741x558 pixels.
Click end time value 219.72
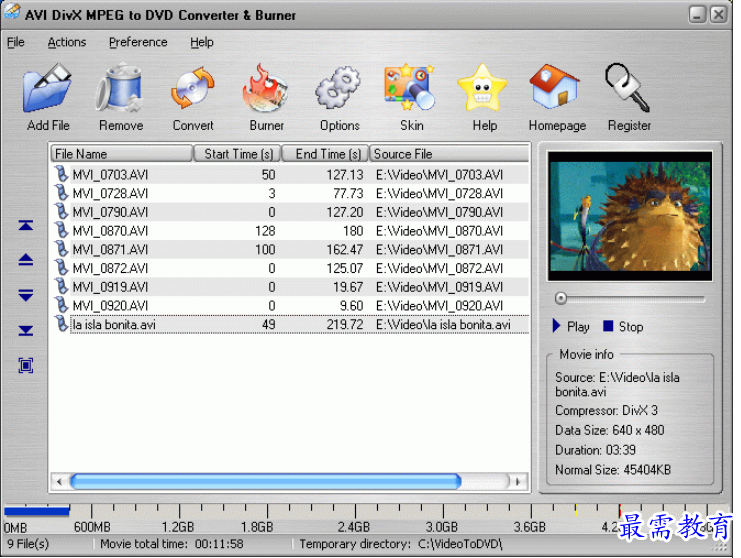point(345,325)
